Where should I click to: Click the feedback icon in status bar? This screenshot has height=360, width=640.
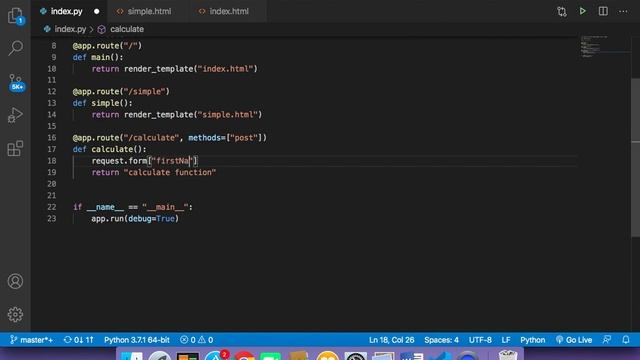[x=607, y=340]
